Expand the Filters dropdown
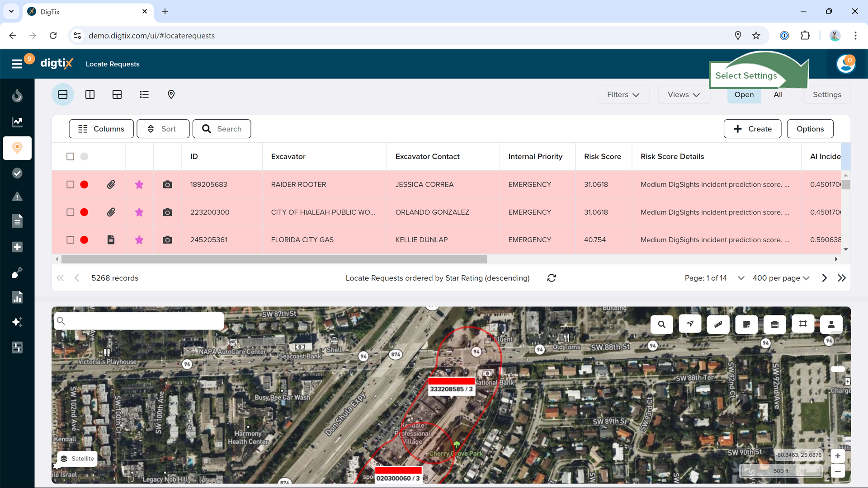The image size is (868, 488). (623, 94)
